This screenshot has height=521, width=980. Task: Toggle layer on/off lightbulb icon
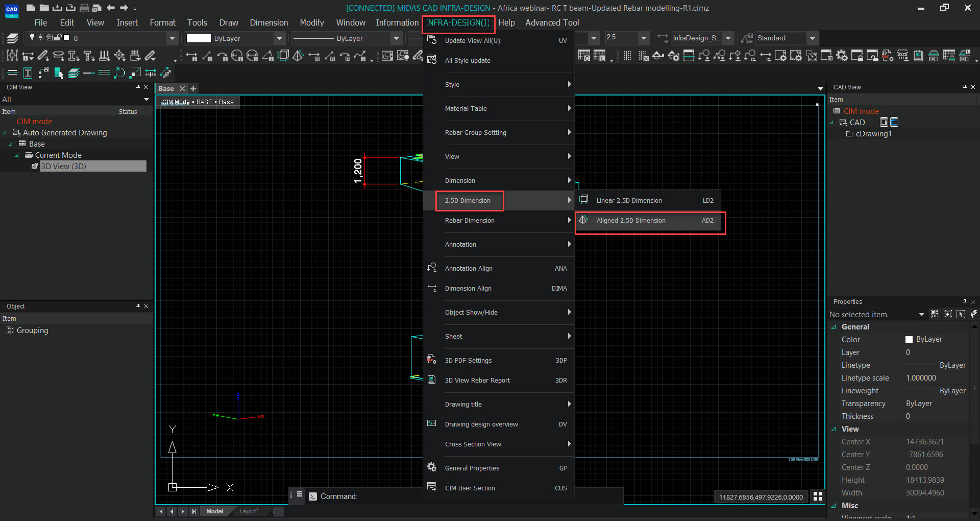click(32, 37)
